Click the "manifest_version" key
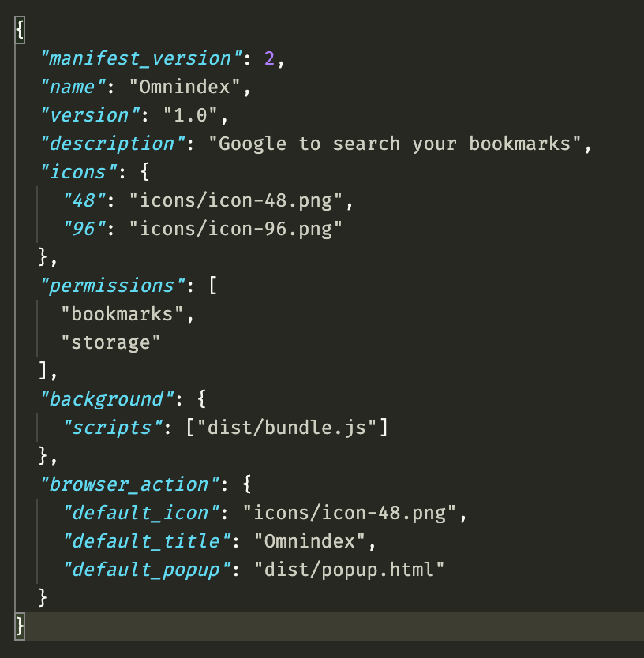 pyautogui.click(x=141, y=58)
